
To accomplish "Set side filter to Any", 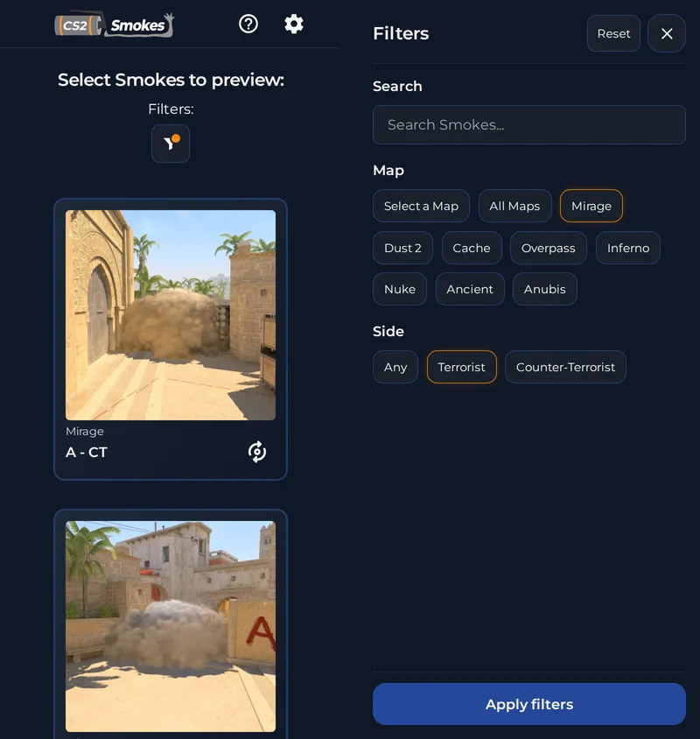I will 395,367.
